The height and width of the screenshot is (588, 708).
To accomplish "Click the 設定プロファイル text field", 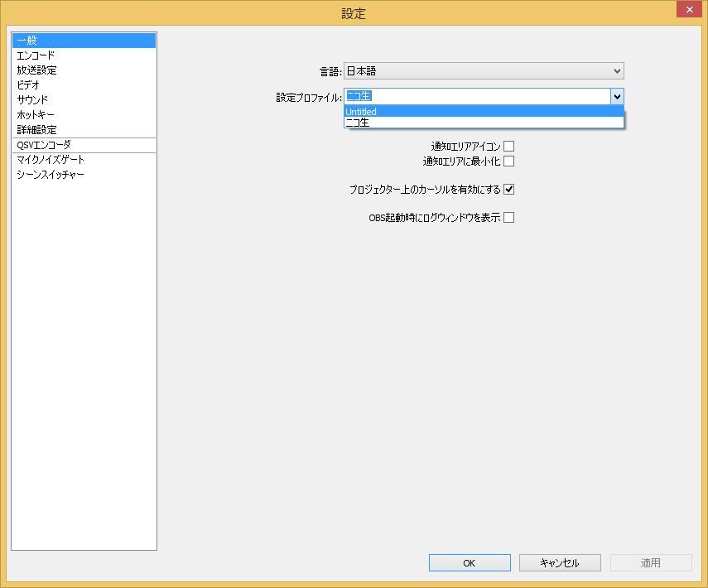I will [477, 96].
